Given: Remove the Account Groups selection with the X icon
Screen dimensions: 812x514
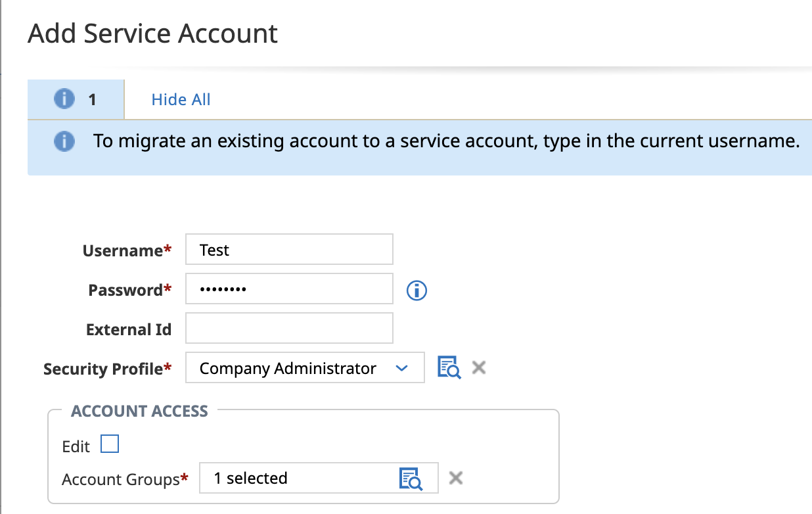Looking at the screenshot, I should 455,478.
